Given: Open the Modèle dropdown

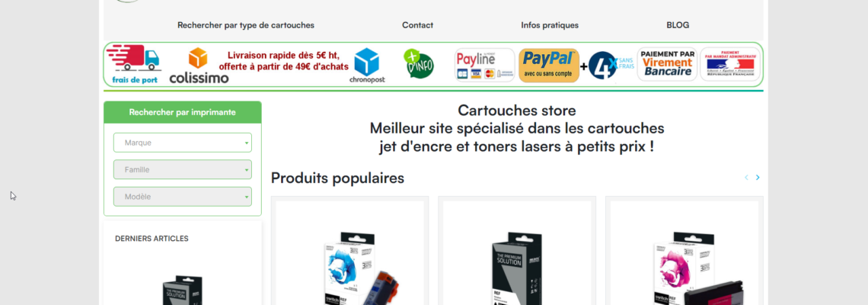Looking at the screenshot, I should 183,197.
